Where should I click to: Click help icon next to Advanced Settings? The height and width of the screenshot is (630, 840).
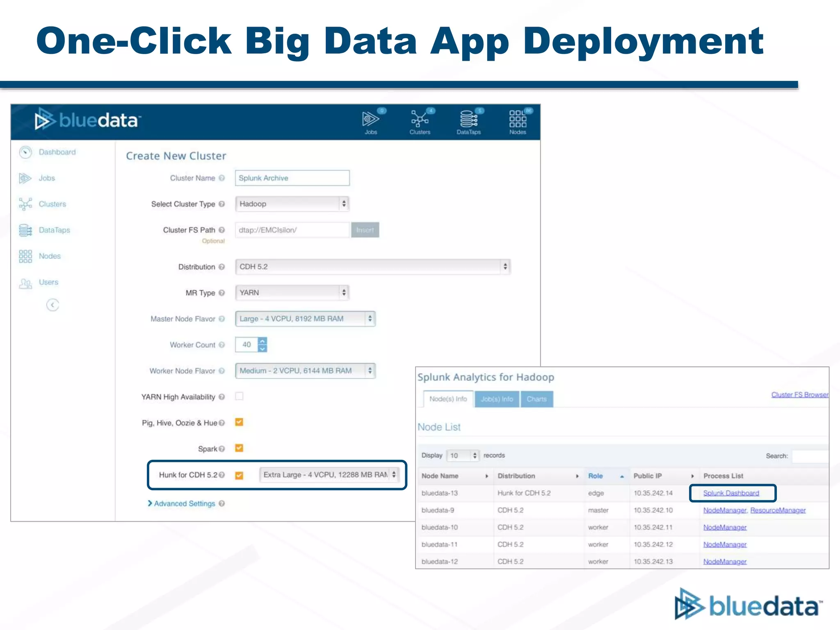point(222,504)
